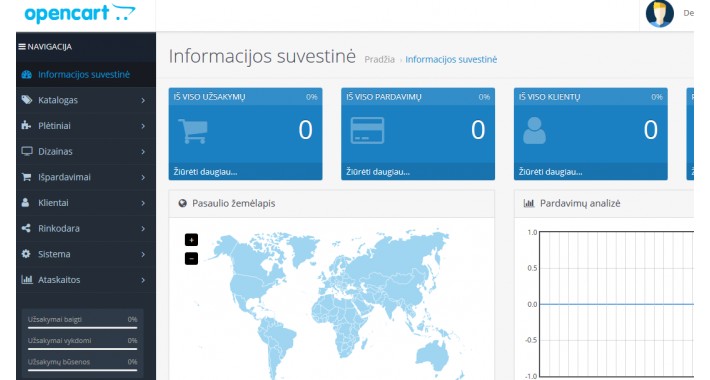710x380 pixels.
Task: Expand the Rinkodara menu chevron
Action: pyautogui.click(x=143, y=229)
